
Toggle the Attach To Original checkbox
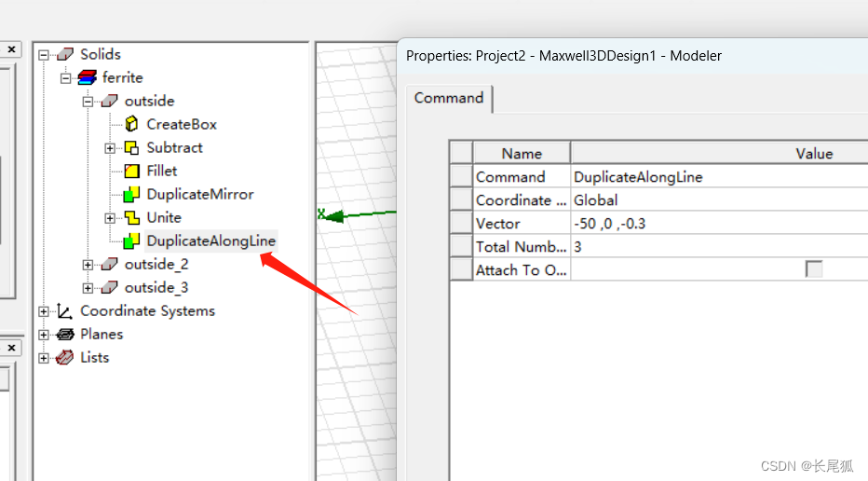(x=814, y=269)
